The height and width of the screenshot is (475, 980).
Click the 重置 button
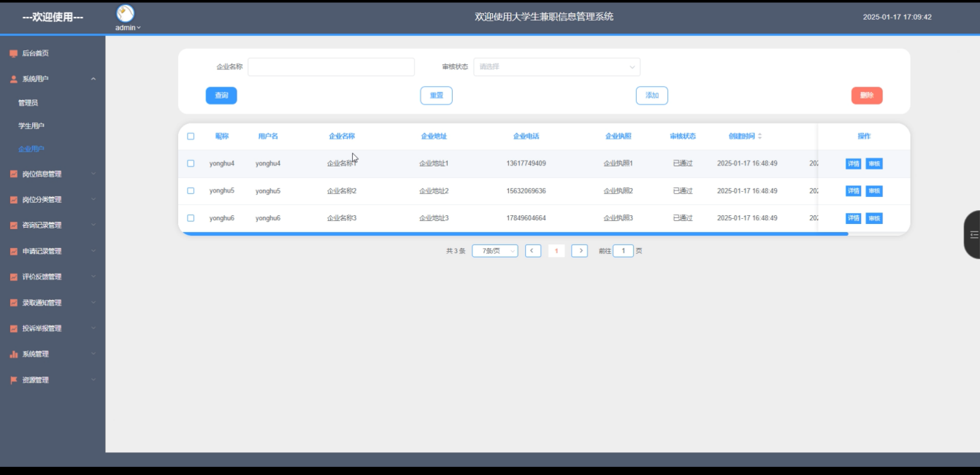[x=436, y=96]
